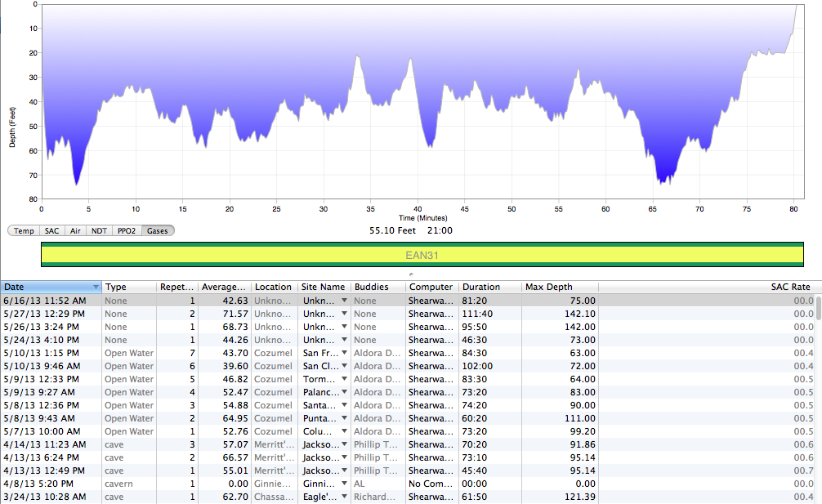Click the sort arrow in Date header

[96, 288]
